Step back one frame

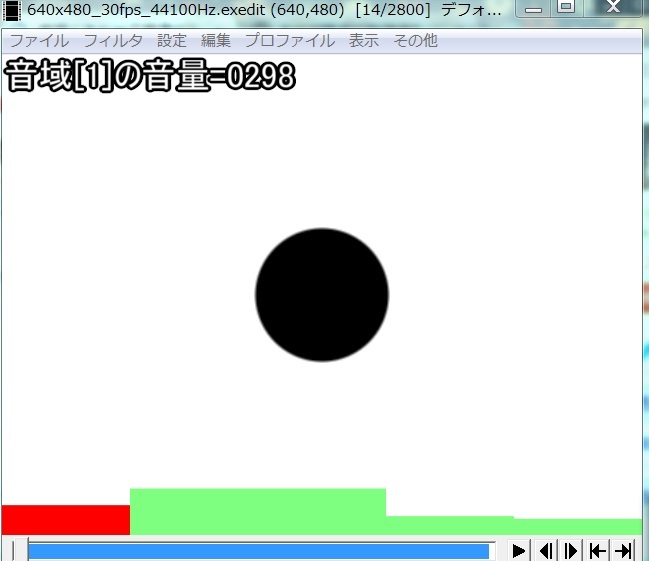tap(546, 550)
